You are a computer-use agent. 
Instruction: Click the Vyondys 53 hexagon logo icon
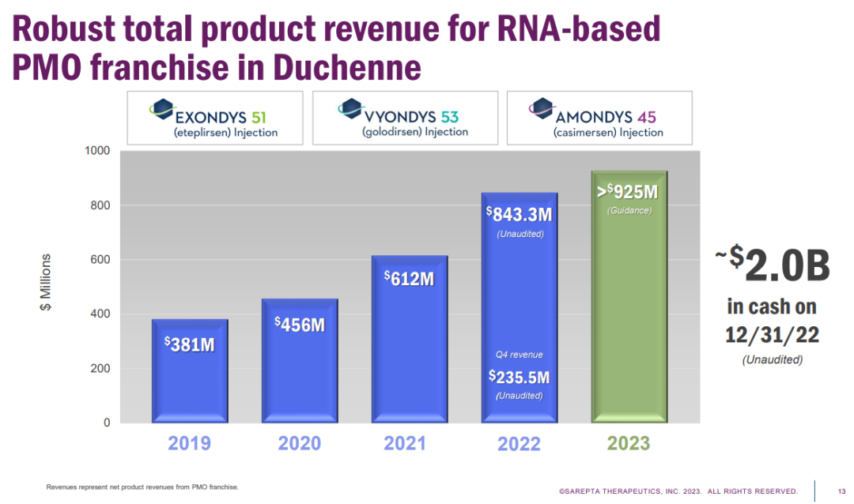(x=348, y=108)
